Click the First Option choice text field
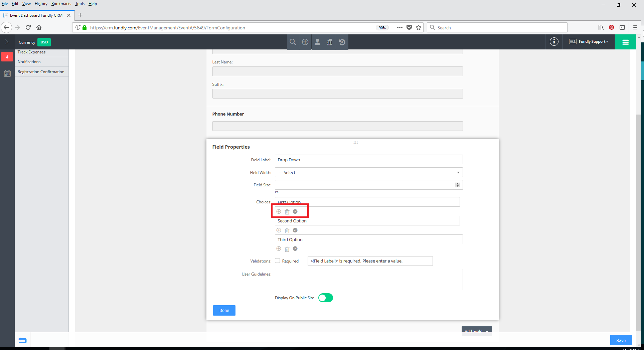Screen dimensions: 644x350 click(x=367, y=202)
